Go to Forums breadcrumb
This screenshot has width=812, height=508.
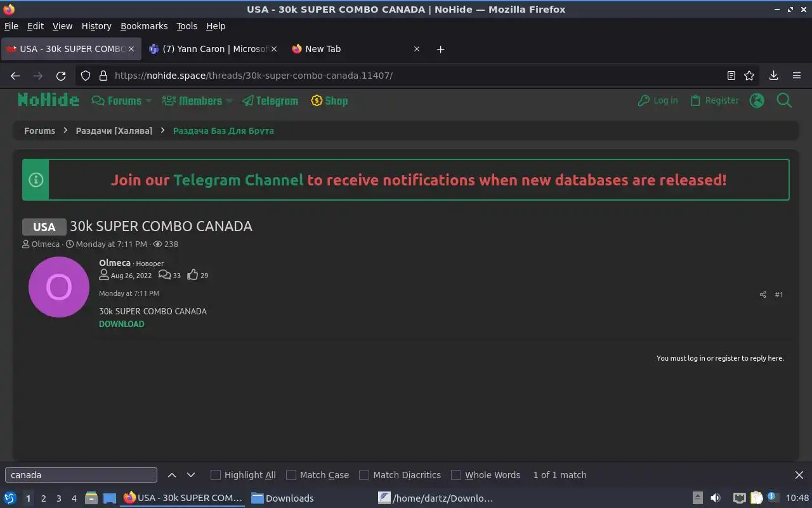[x=39, y=131]
